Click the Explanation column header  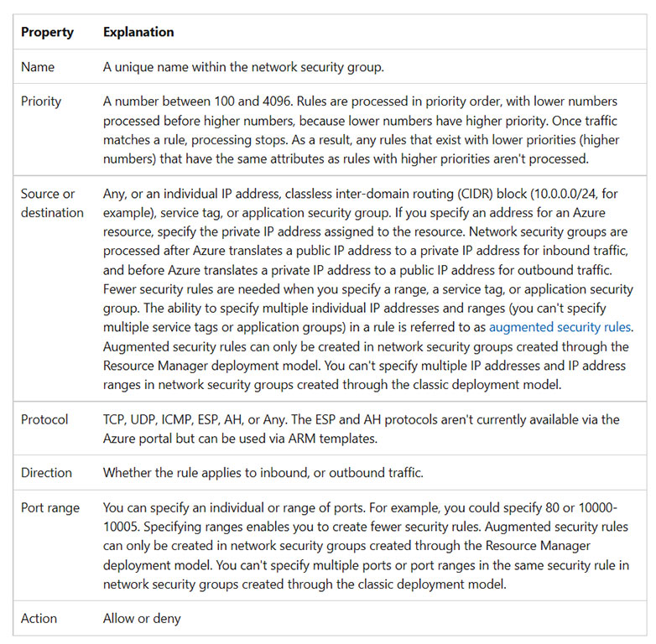[138, 32]
